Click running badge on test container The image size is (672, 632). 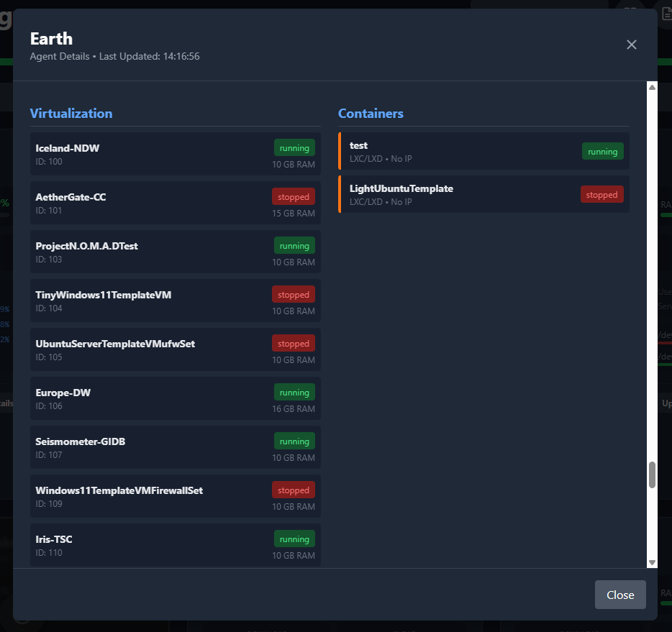pos(602,151)
